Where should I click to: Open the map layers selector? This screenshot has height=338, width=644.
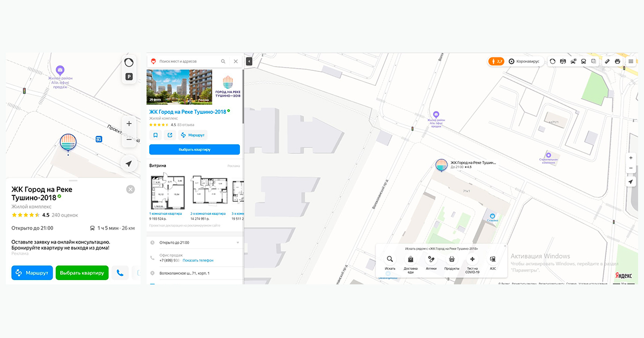594,61
